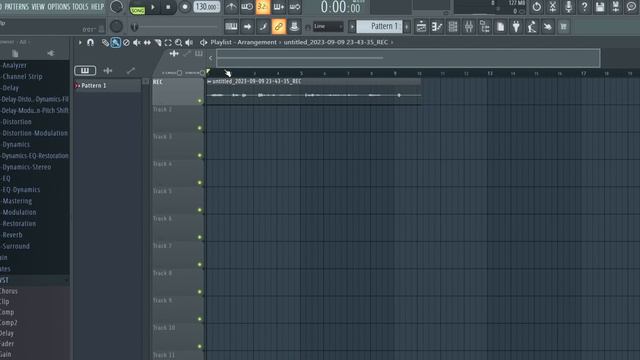The height and width of the screenshot is (360, 640).
Task: Click the circular undo history icon
Action: (536, 7)
